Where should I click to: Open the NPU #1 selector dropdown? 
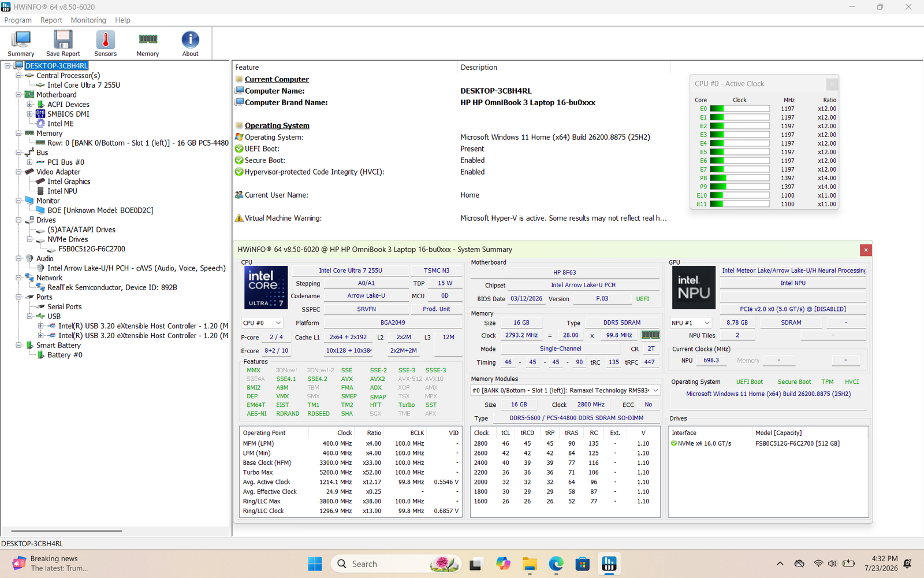point(691,323)
